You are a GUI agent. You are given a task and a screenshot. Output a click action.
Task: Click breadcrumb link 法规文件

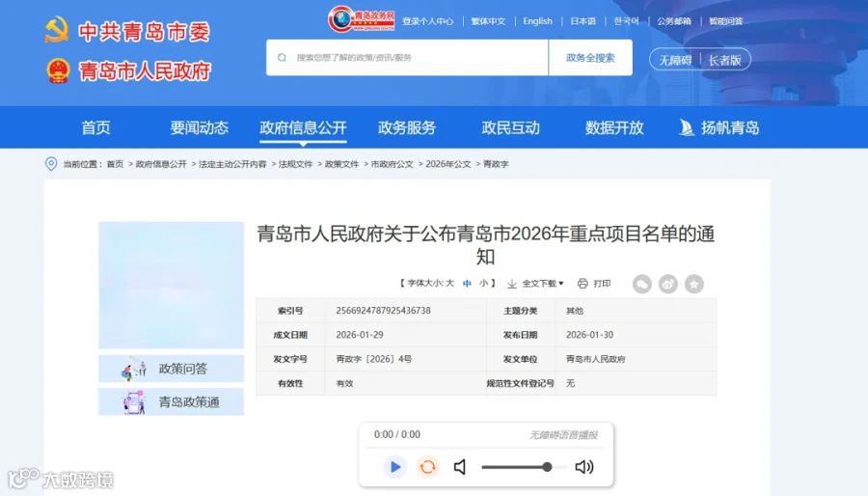(296, 164)
